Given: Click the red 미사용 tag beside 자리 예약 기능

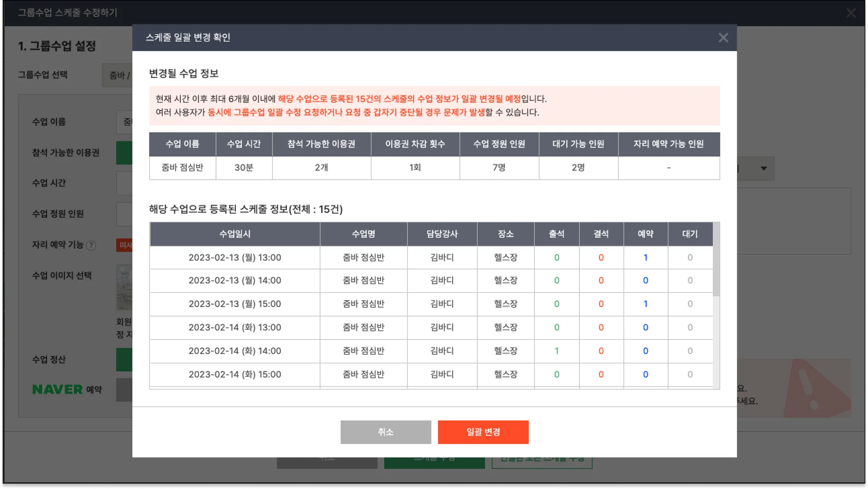Looking at the screenshot, I should [x=125, y=245].
